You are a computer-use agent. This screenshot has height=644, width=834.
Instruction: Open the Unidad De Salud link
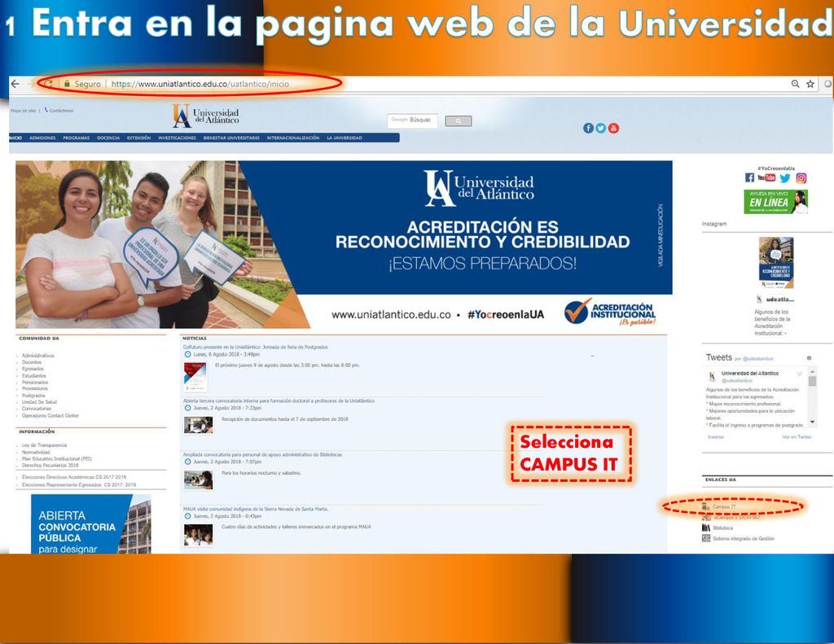click(x=39, y=402)
